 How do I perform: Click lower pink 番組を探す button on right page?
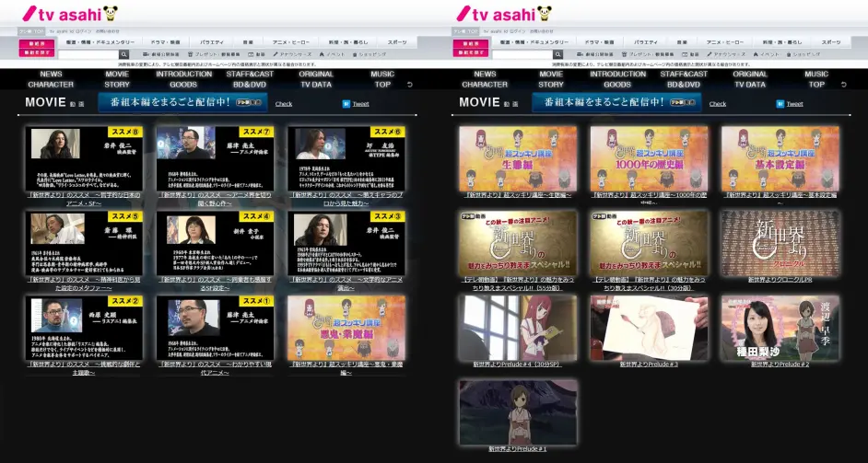[x=471, y=52]
